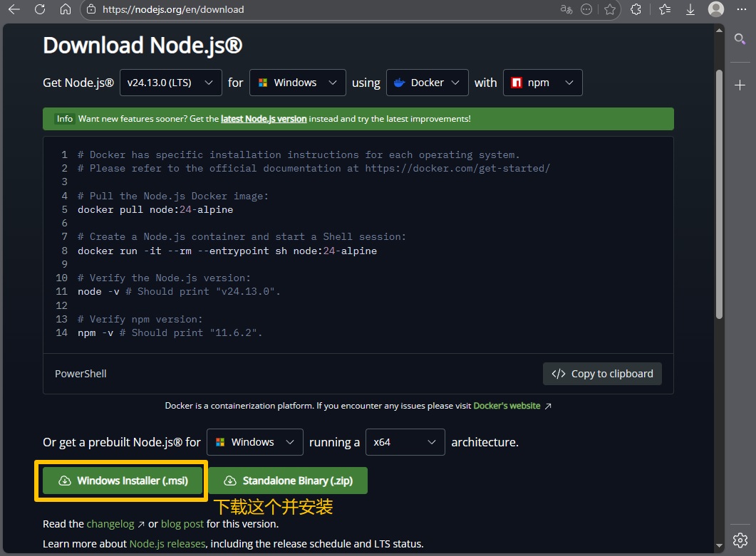
Task: Open the Docker install method dropdown
Action: (428, 83)
